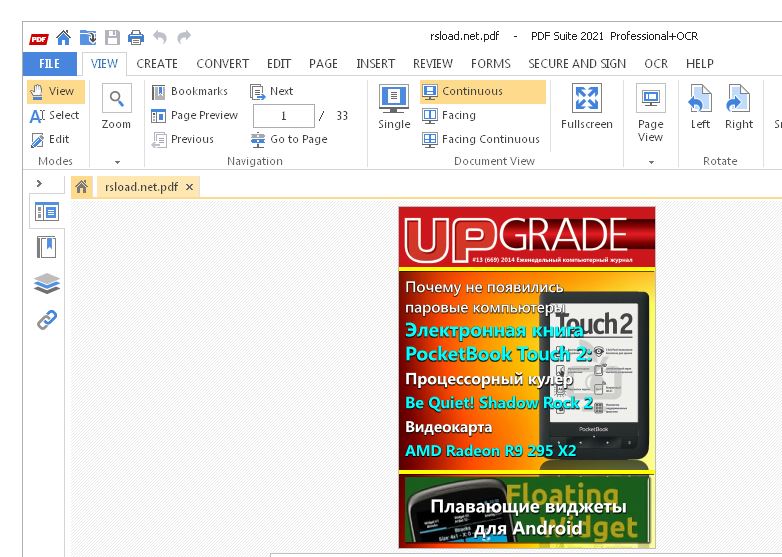Open the SECURE AND SIGN tab
Screen dimensions: 782x557
[577, 64]
